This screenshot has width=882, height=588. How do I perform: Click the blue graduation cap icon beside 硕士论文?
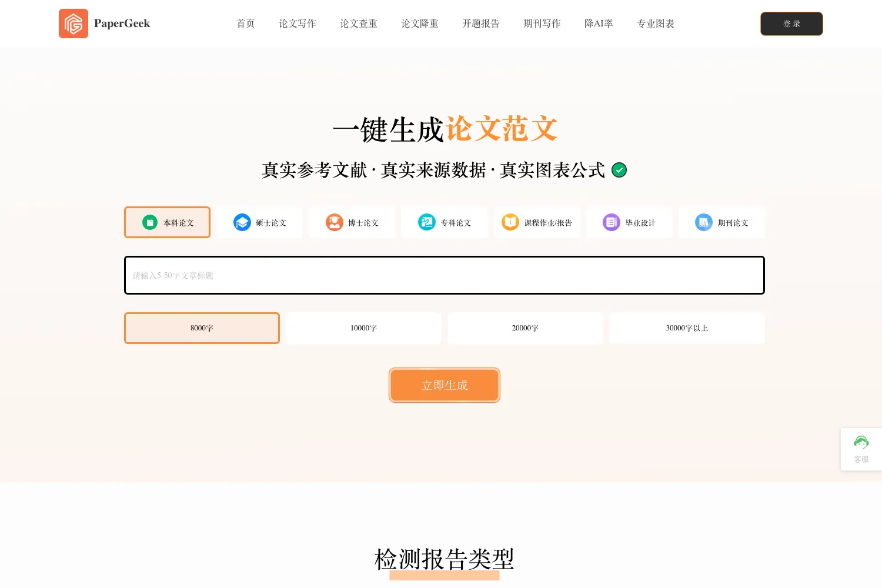click(x=242, y=222)
